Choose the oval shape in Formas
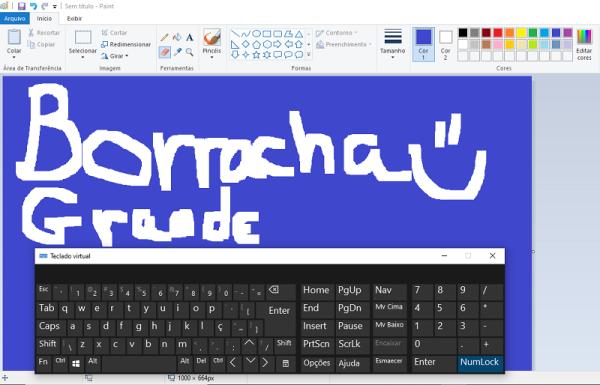Image resolution: width=600 pixels, height=385 pixels. pos(256,34)
